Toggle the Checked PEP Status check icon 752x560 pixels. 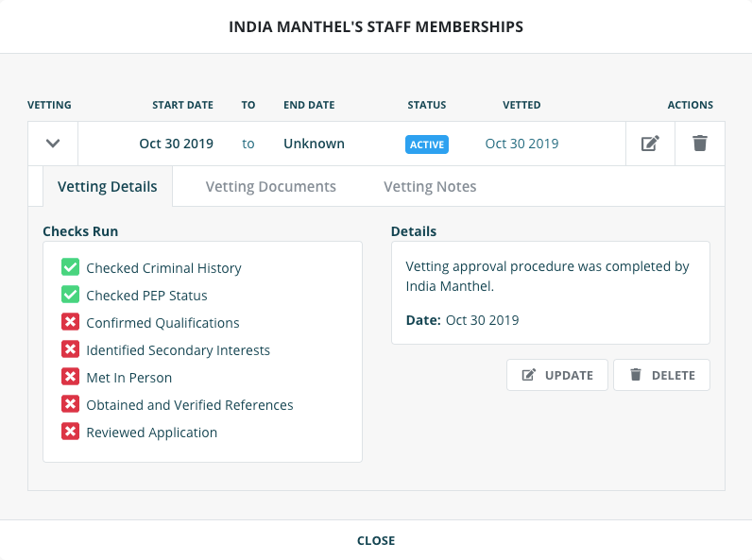tap(70, 296)
